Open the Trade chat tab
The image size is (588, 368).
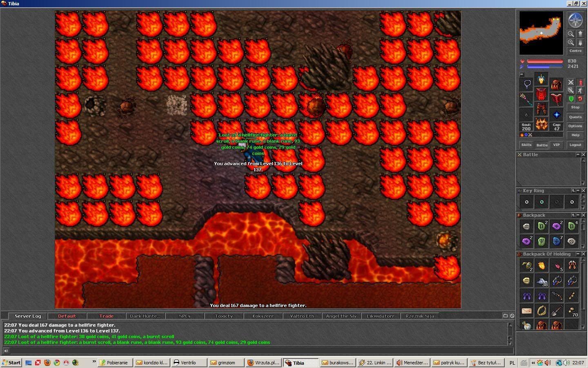(x=106, y=316)
